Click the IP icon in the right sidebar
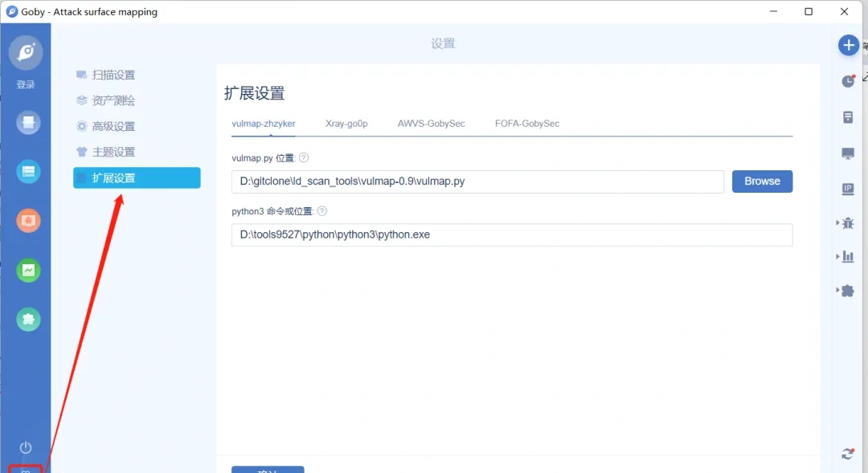The image size is (868, 473). 848,190
